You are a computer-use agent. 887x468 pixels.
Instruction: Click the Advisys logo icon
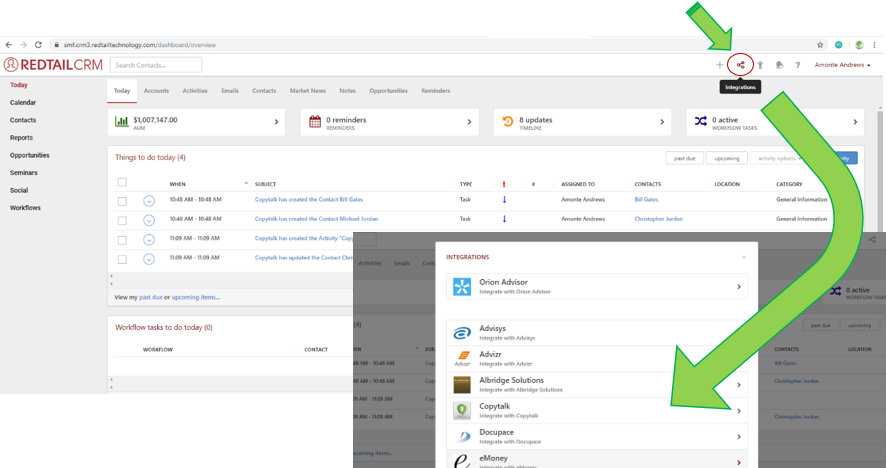tap(462, 333)
